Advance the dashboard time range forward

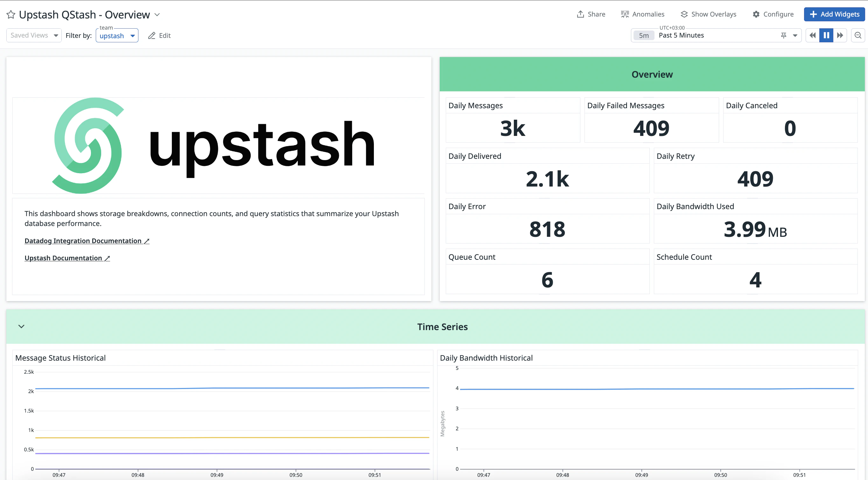840,35
